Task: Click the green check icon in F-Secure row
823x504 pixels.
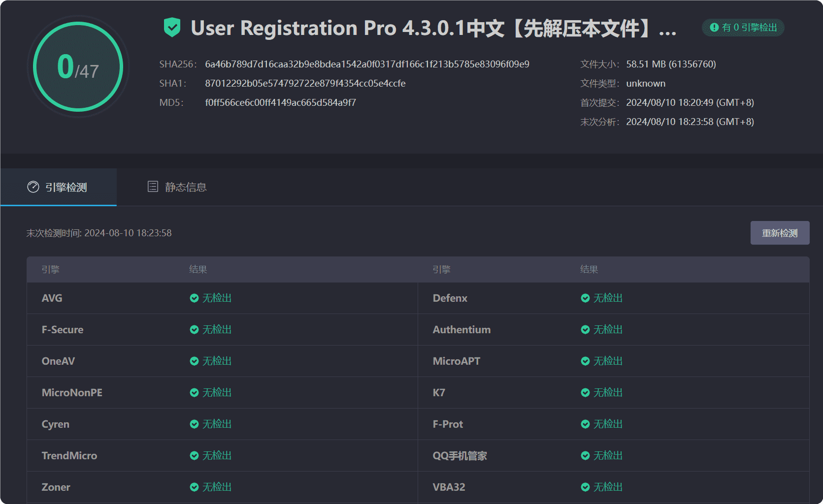Action: pyautogui.click(x=194, y=330)
